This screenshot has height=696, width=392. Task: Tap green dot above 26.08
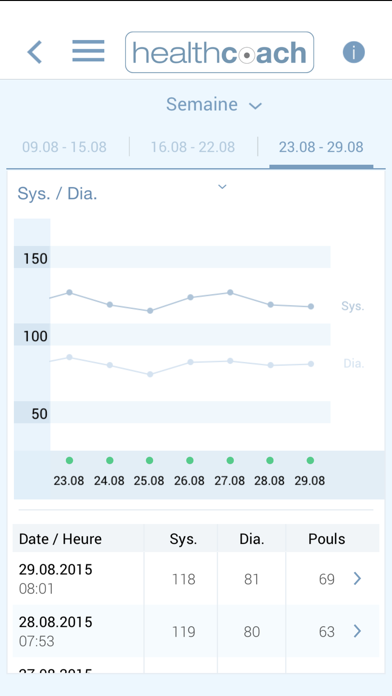tap(190, 460)
